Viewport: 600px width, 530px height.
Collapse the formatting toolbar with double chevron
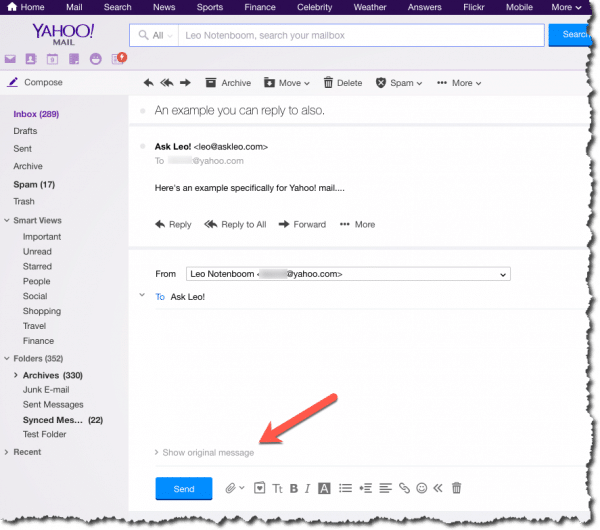click(x=438, y=488)
